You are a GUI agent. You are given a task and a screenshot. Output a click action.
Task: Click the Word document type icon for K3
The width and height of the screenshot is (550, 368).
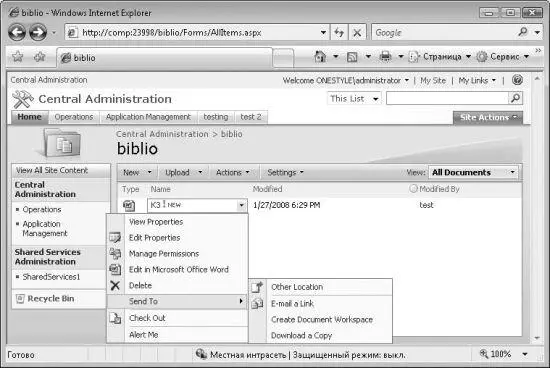click(129, 205)
